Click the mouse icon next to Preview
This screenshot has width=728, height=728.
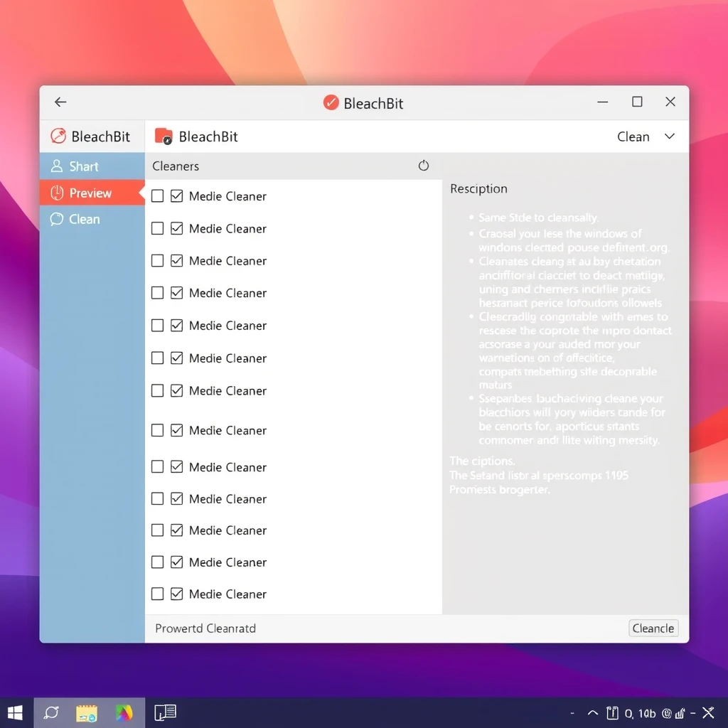click(x=57, y=193)
